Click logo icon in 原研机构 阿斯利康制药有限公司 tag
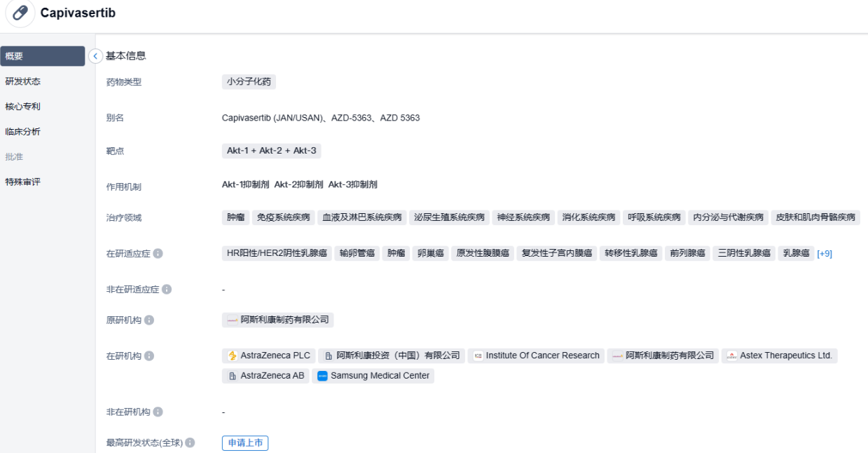The height and width of the screenshot is (453, 868). [x=233, y=320]
